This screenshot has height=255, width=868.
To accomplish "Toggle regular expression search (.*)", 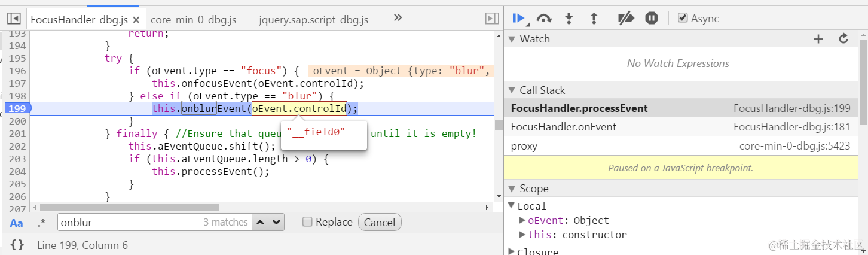I will 41,223.
